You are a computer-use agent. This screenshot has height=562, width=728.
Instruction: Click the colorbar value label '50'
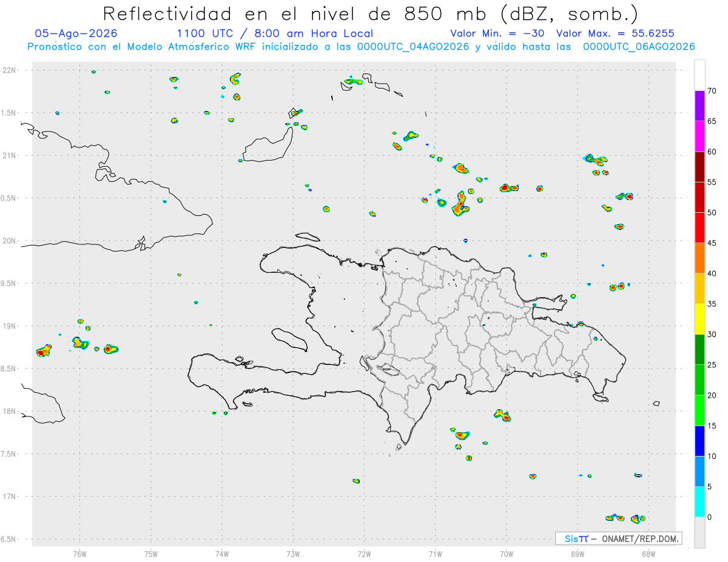click(712, 213)
